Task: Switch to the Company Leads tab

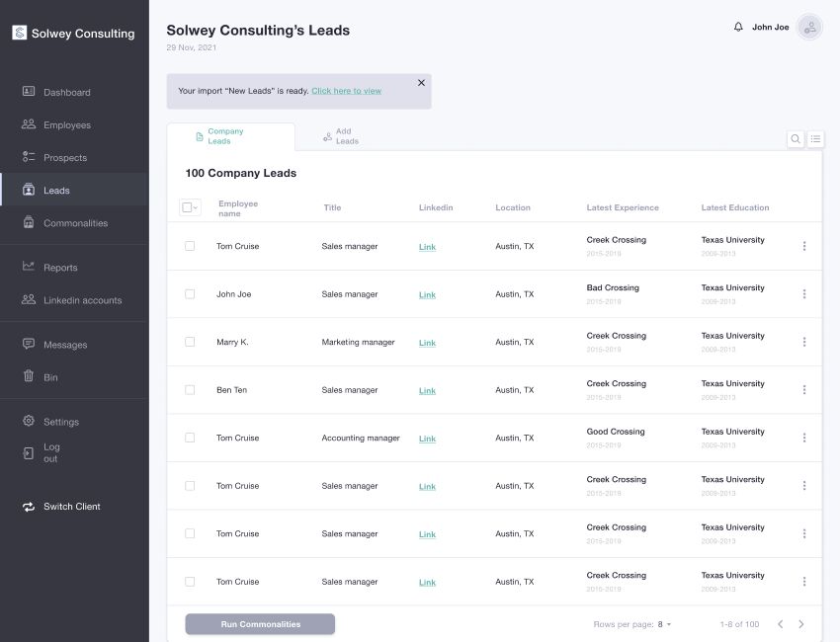Action: pyautogui.click(x=231, y=136)
